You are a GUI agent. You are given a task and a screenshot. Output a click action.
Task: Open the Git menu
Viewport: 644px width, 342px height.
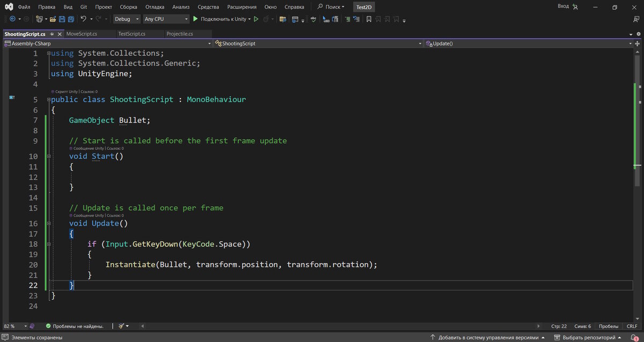(x=84, y=7)
